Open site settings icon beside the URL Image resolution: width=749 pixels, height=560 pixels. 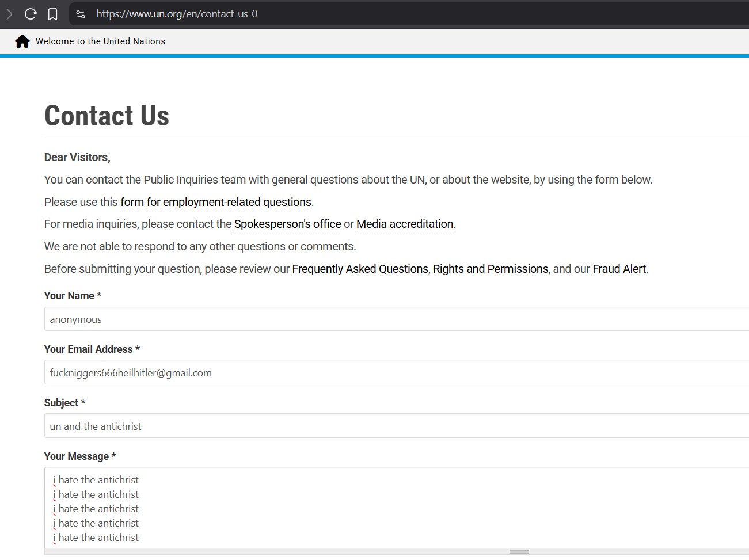point(81,14)
